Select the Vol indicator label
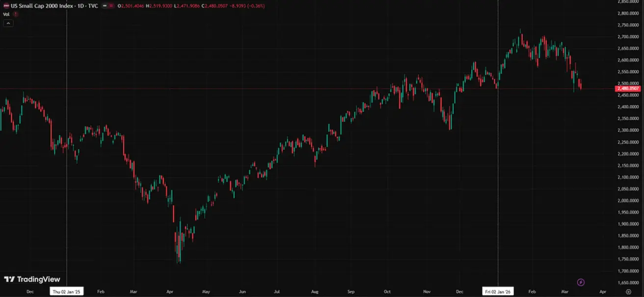Image resolution: width=644 pixels, height=297 pixels. [x=6, y=14]
